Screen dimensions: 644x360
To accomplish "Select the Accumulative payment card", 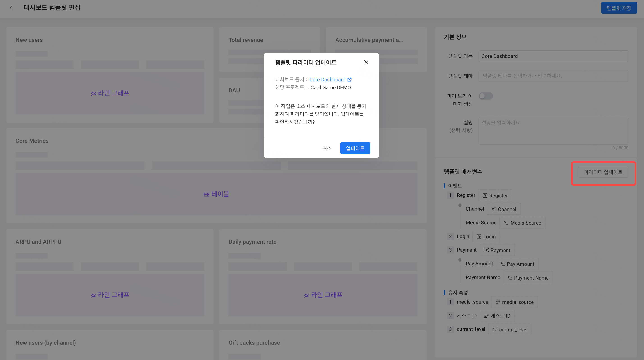I will [376, 50].
